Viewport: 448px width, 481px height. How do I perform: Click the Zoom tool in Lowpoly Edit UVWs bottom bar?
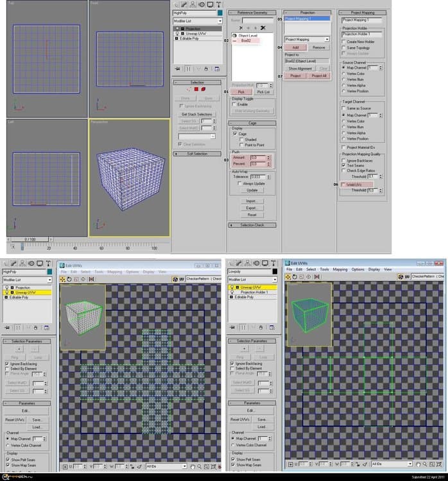[x=425, y=464]
